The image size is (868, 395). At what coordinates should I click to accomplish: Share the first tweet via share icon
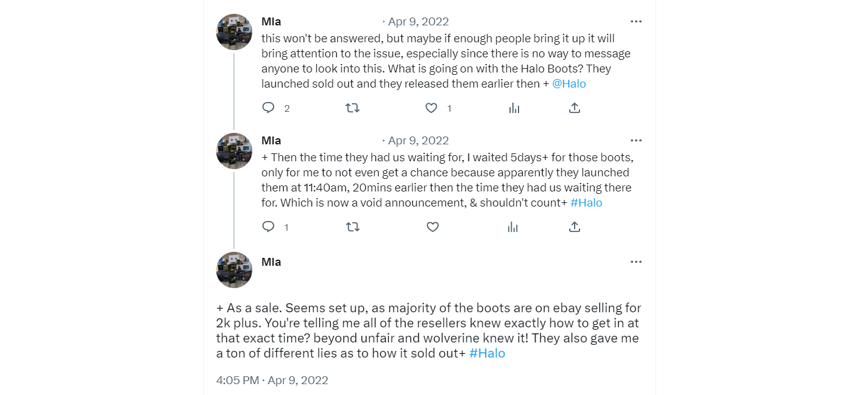[x=575, y=108]
